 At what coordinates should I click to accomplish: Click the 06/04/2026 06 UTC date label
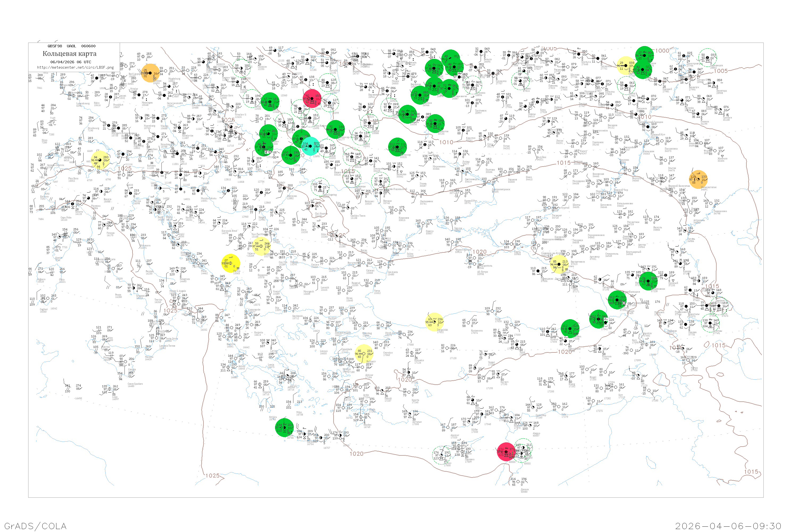point(70,62)
